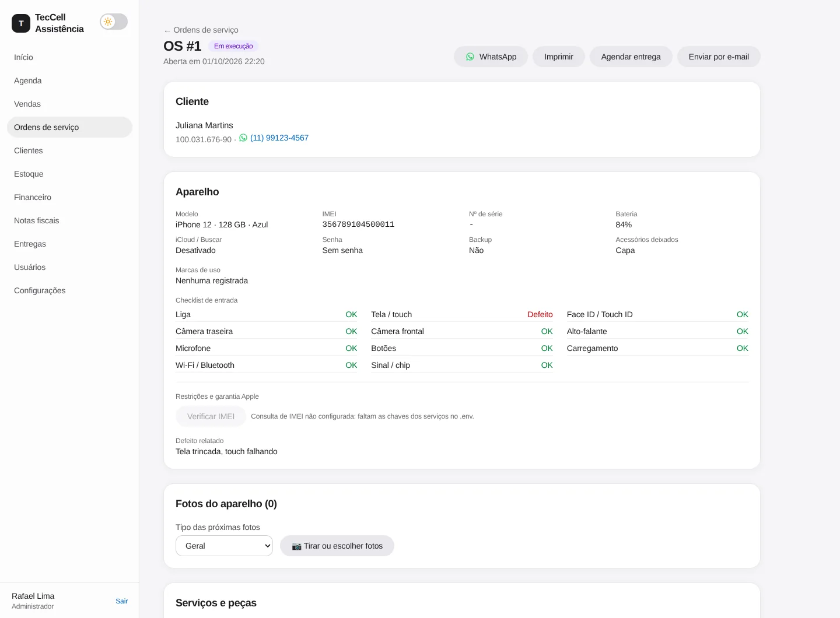Click Agendar entrega button
This screenshot has height=618, width=840.
coord(631,57)
